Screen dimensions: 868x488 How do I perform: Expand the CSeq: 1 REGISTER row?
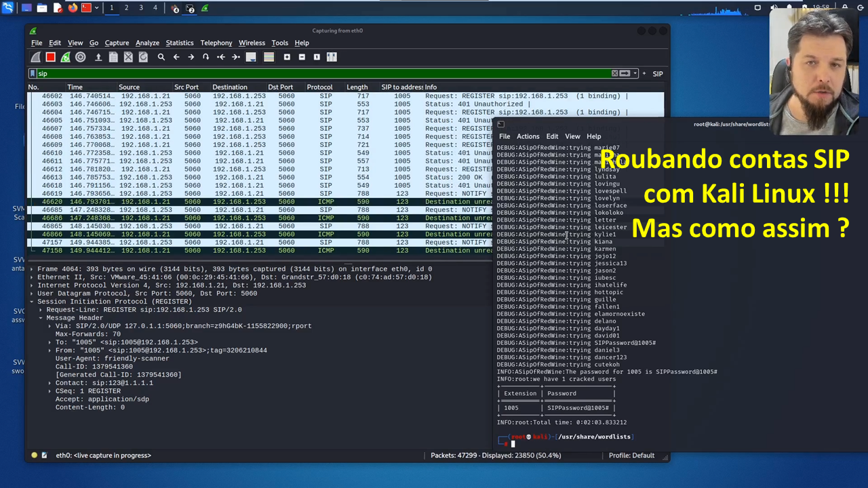point(50,391)
